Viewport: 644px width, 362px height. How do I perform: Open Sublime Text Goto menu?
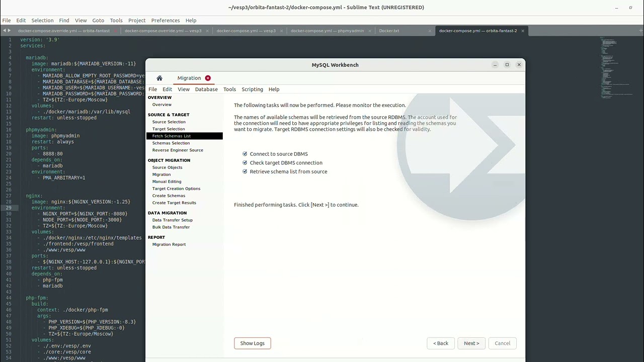pos(98,21)
